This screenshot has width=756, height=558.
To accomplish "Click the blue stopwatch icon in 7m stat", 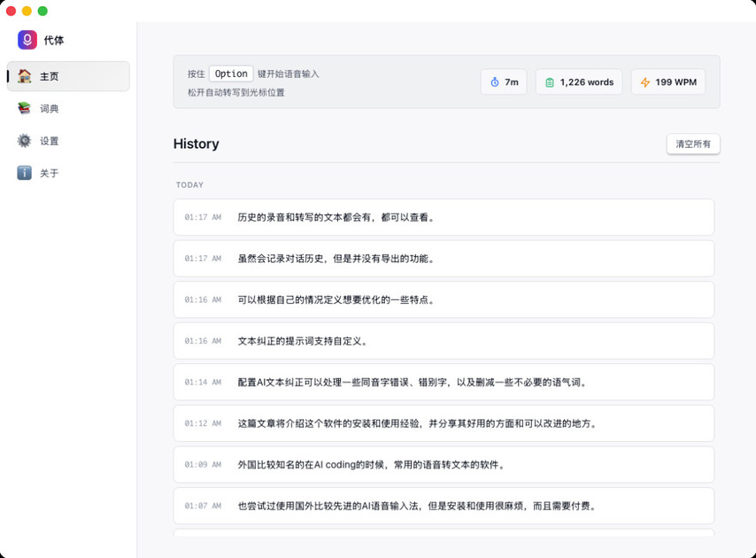I will click(495, 82).
